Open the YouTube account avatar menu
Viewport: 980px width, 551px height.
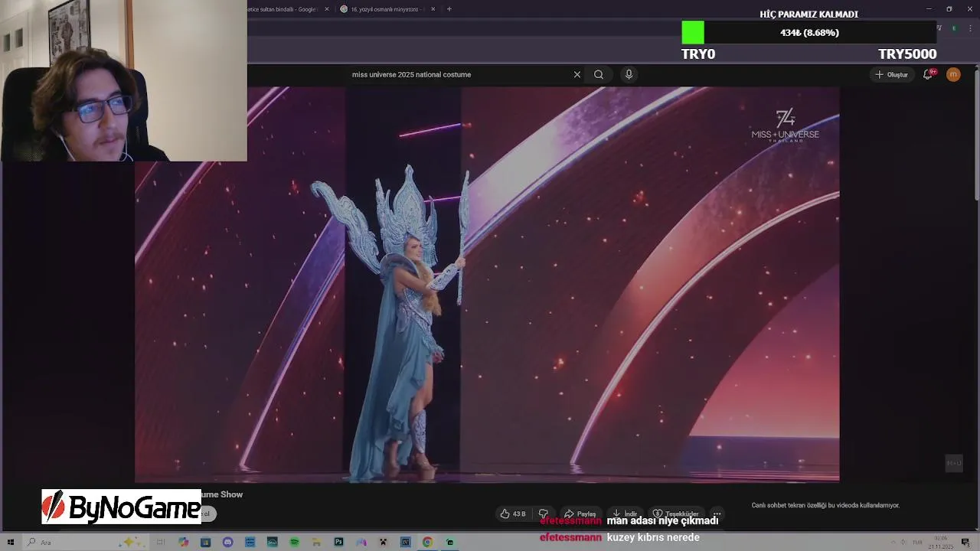tap(953, 74)
